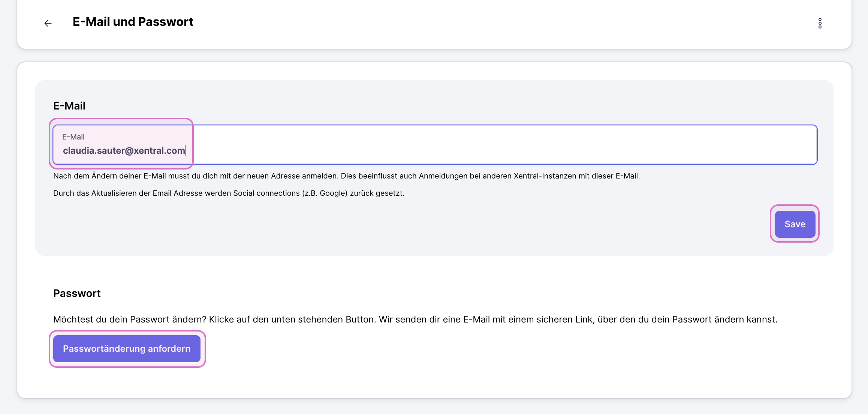Select the email address claudia.sauter@xentral.com
The width and height of the screenshot is (868, 414).
[x=124, y=150]
